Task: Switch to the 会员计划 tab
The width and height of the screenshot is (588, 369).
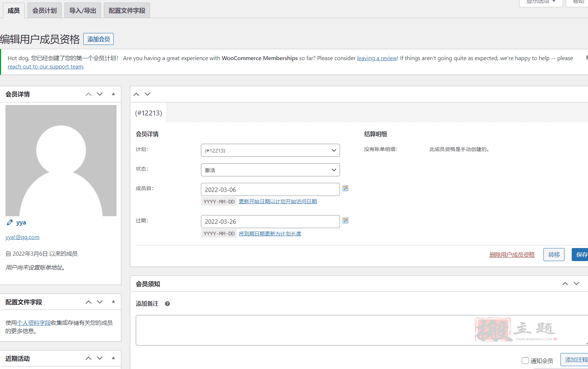Action: [x=45, y=11]
